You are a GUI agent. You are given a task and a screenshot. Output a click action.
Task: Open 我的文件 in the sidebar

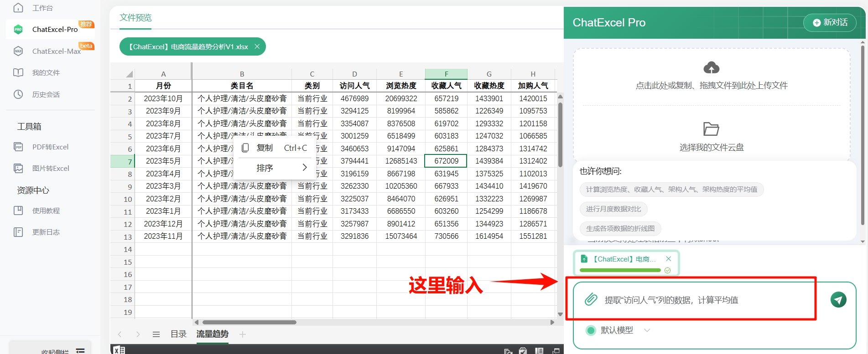46,73
